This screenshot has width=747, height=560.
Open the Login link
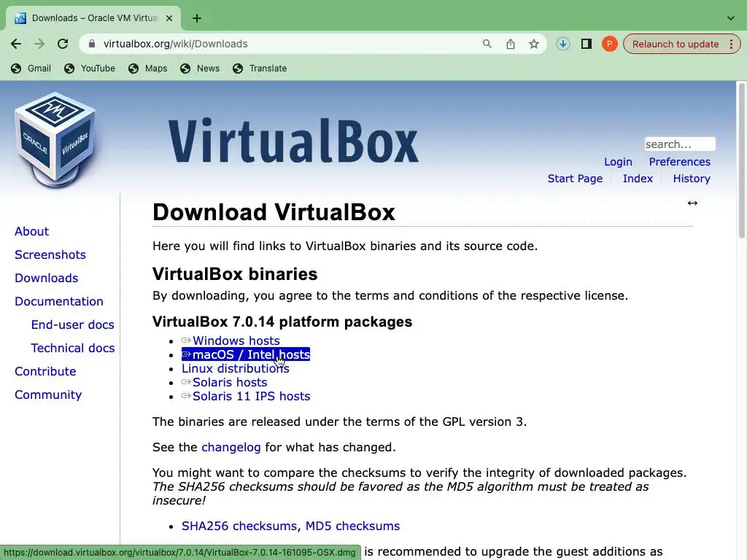[x=618, y=162]
